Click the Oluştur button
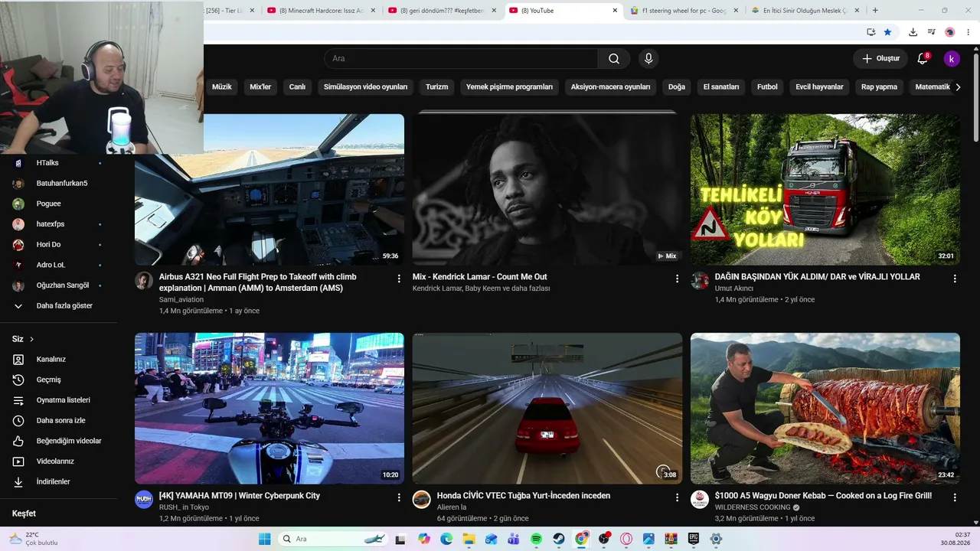980x551 pixels. tap(880, 59)
